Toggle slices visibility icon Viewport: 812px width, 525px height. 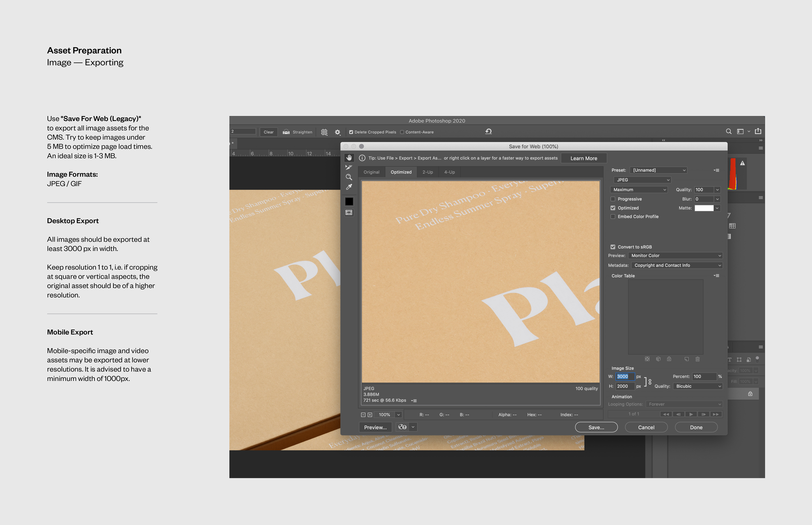(x=349, y=213)
